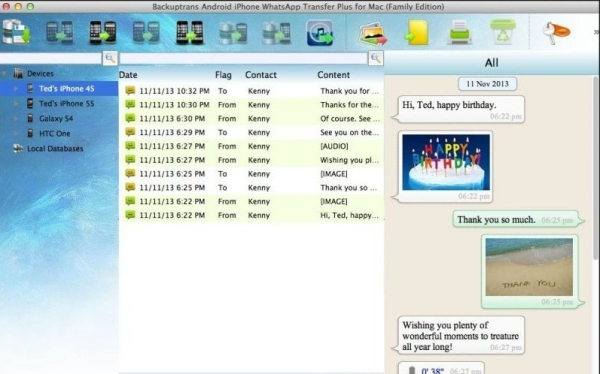
Task: Open the Happy Birthday cake image thumbnail
Action: [446, 162]
